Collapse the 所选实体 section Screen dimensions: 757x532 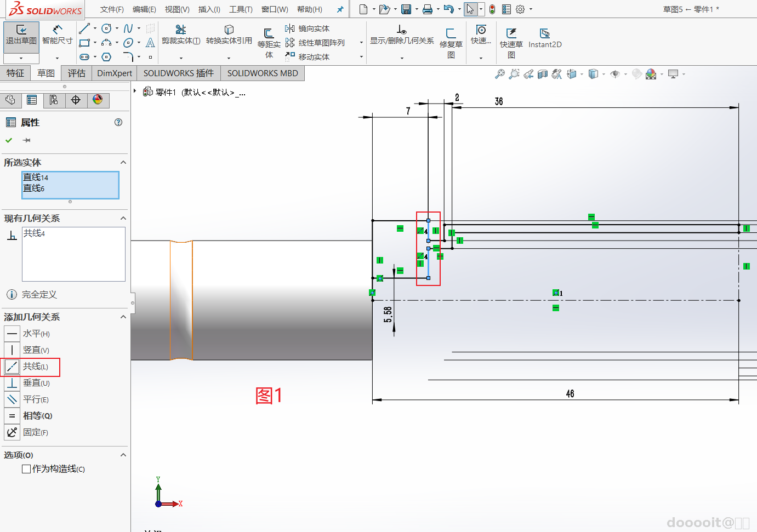click(x=123, y=162)
